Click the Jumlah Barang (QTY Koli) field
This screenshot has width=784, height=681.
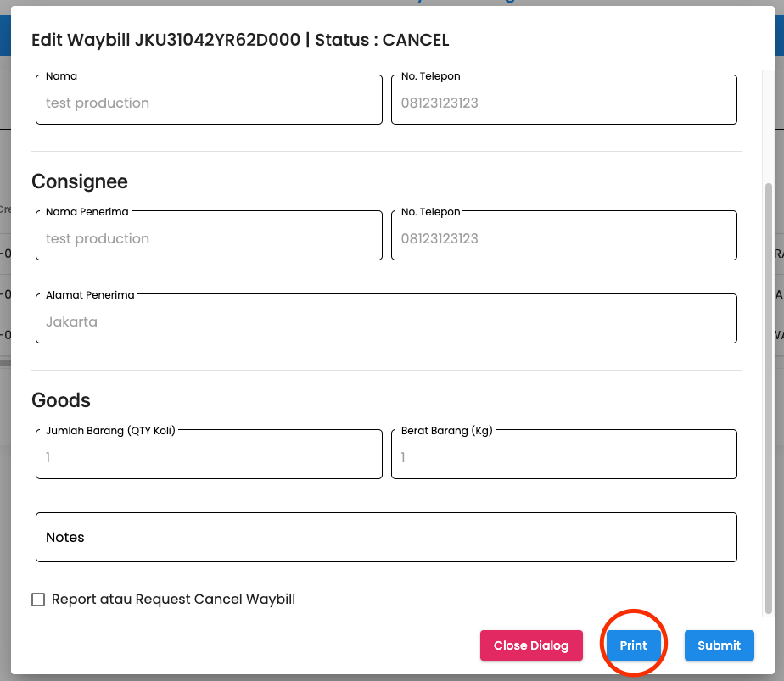(x=209, y=457)
